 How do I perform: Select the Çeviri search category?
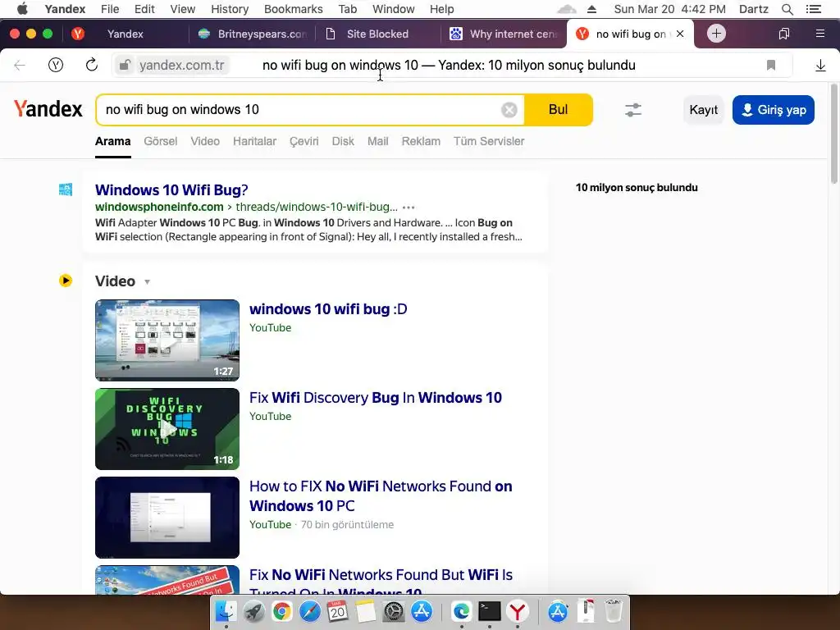click(304, 141)
